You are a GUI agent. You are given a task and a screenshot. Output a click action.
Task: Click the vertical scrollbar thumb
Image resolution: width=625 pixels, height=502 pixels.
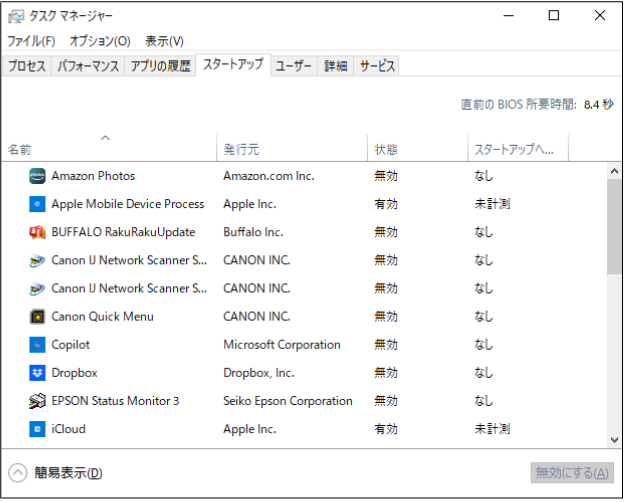pos(614,226)
